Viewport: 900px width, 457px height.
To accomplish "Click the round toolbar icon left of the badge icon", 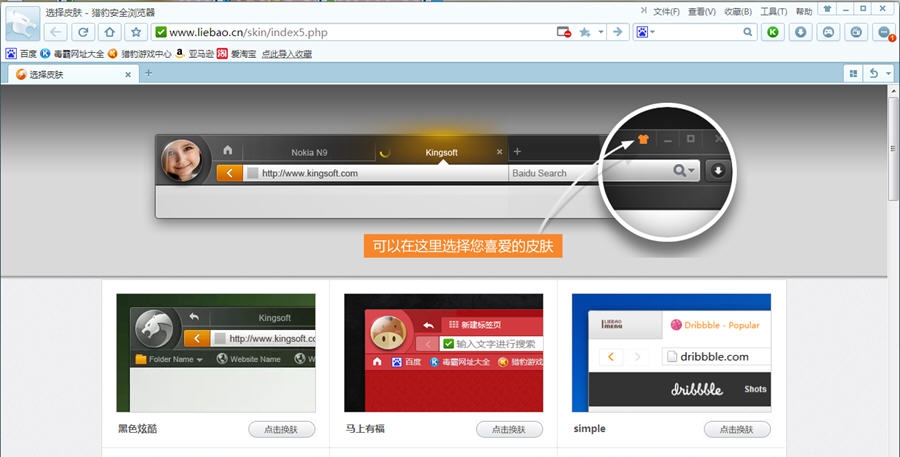I will coord(856,32).
